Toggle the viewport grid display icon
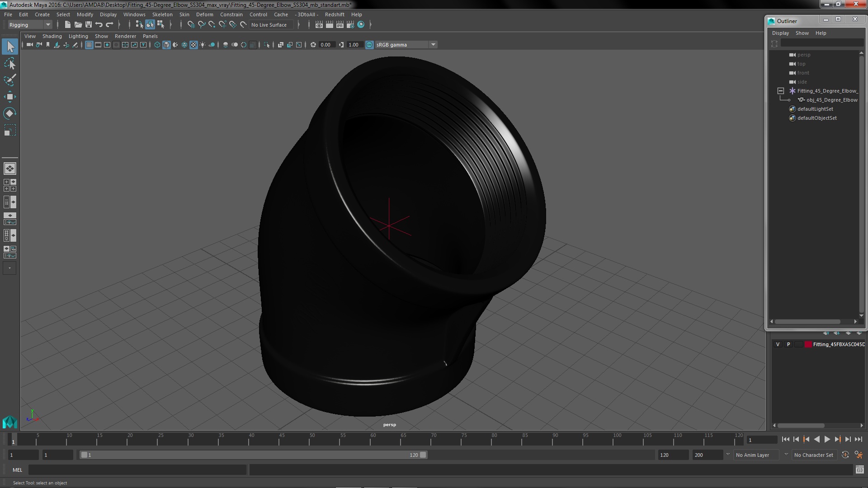 pos(89,45)
